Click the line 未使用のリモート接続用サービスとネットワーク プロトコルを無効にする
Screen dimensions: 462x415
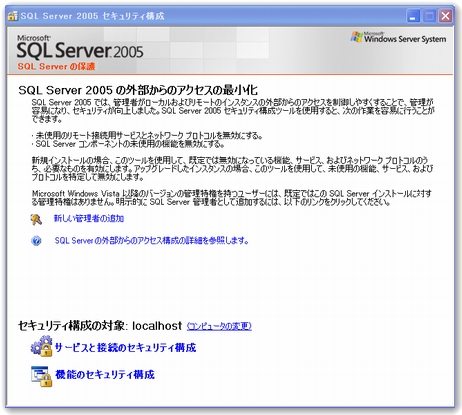tap(147, 135)
